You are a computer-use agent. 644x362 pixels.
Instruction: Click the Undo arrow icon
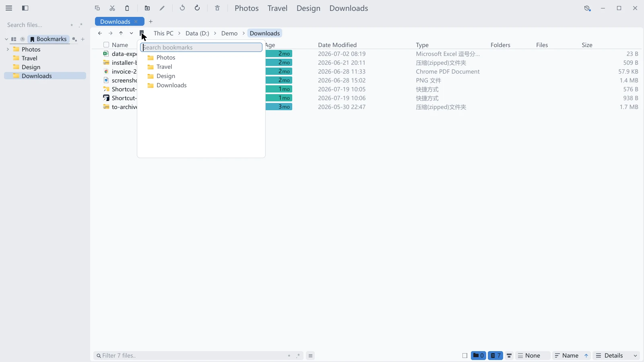(182, 8)
